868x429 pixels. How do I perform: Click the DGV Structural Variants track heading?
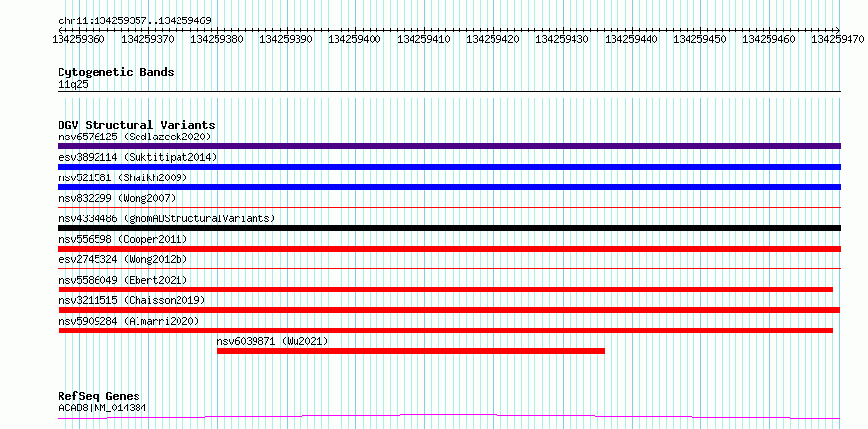(x=137, y=125)
